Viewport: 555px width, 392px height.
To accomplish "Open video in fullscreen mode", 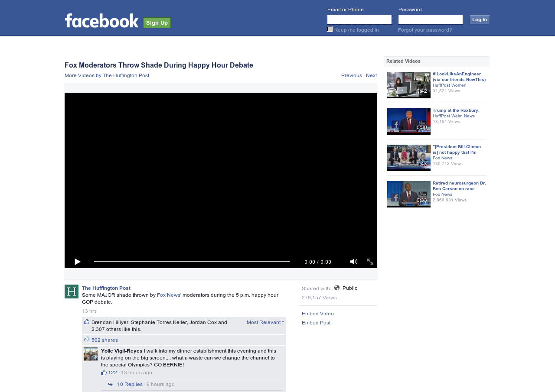I will pyautogui.click(x=370, y=262).
